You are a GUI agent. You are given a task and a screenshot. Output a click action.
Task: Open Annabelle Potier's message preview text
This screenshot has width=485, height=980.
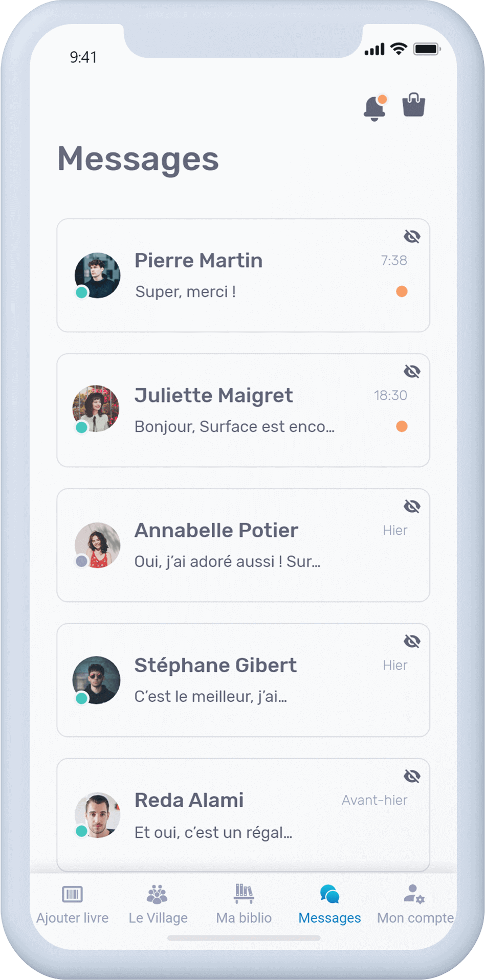click(227, 561)
